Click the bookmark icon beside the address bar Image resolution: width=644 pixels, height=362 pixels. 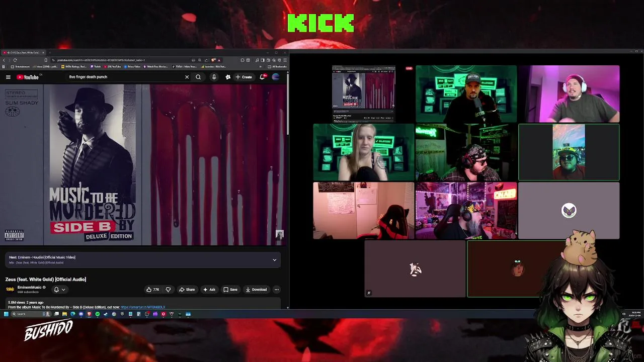click(x=46, y=60)
